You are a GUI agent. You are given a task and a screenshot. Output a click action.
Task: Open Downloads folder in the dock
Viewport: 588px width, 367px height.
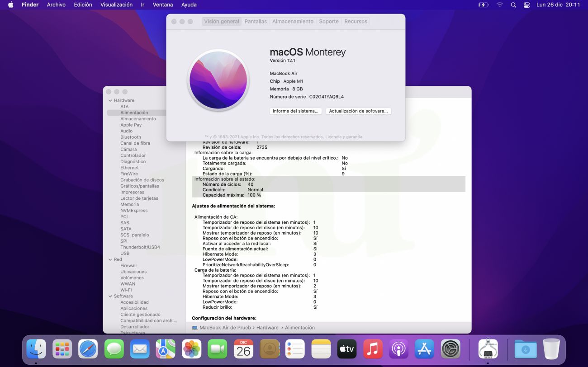click(526, 349)
